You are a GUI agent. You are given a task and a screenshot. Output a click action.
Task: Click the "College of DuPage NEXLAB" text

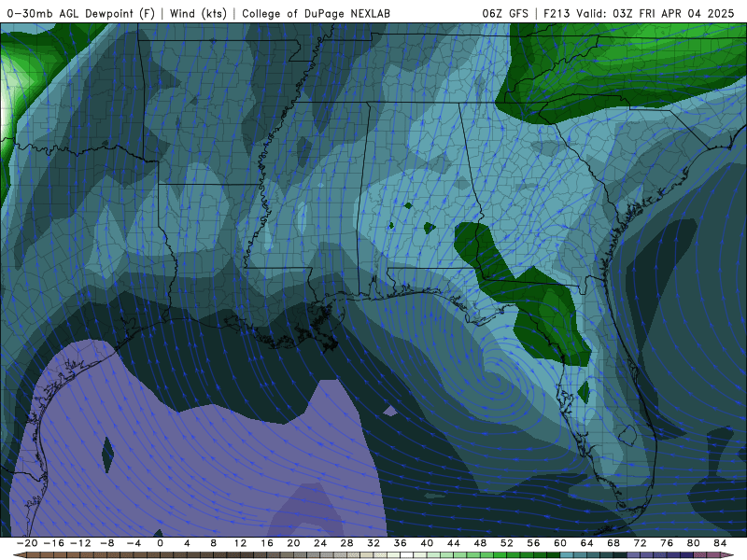coord(316,13)
